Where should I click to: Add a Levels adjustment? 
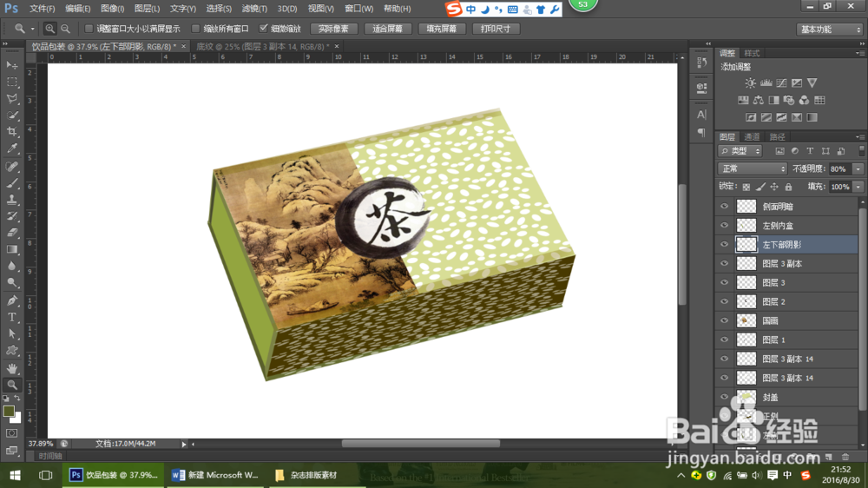(766, 83)
